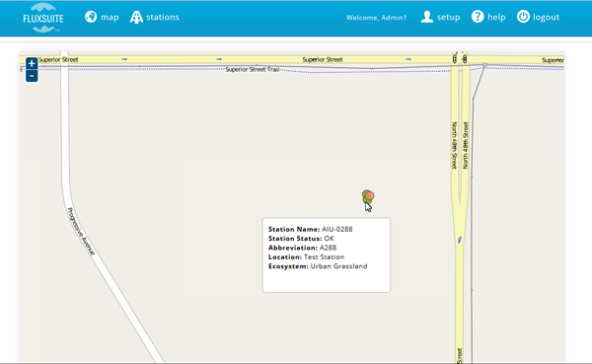Open the stations menu item

point(163,17)
